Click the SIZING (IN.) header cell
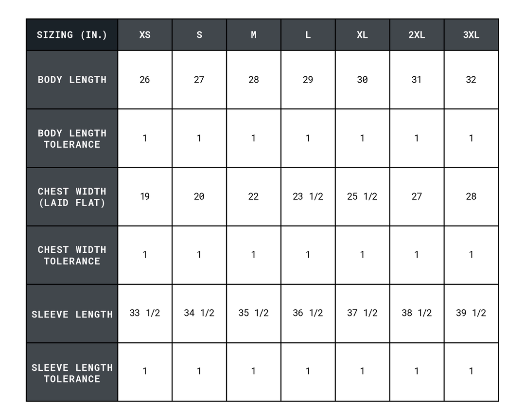Screen dimensions: 525x420 pyautogui.click(x=72, y=35)
